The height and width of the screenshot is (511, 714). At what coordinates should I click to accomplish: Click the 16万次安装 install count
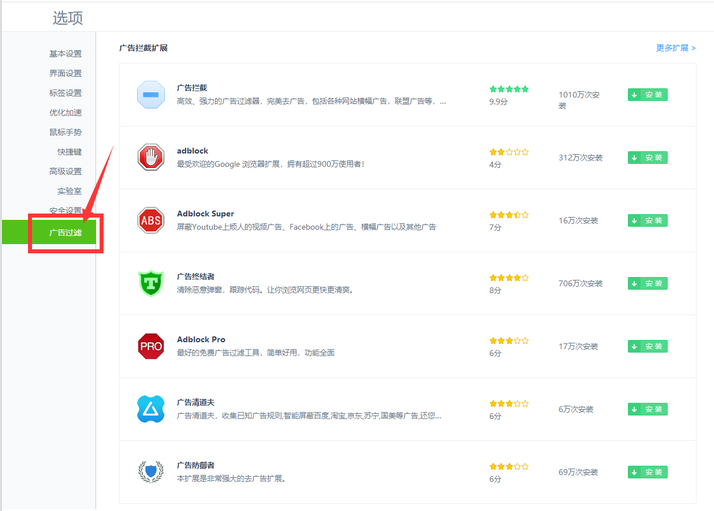(578, 220)
